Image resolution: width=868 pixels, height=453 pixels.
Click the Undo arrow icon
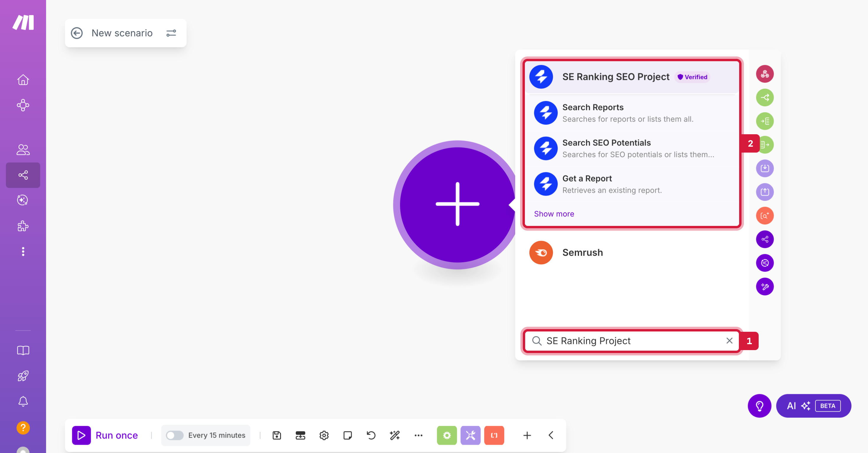click(371, 435)
